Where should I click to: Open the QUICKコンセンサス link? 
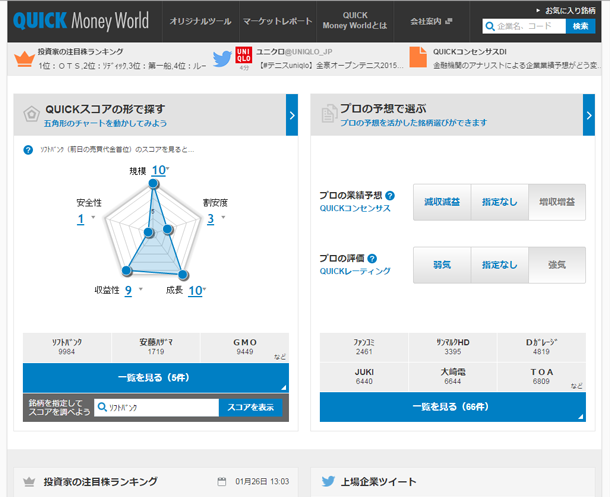coord(355,208)
